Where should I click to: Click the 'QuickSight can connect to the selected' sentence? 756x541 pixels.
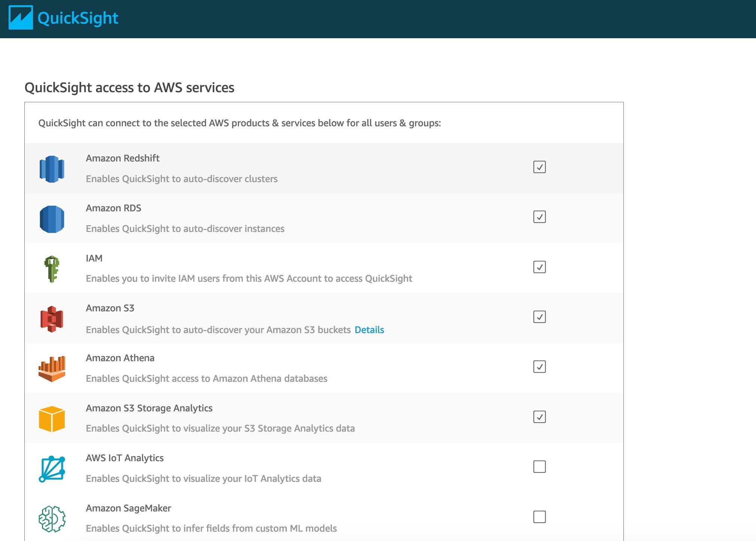tap(240, 123)
